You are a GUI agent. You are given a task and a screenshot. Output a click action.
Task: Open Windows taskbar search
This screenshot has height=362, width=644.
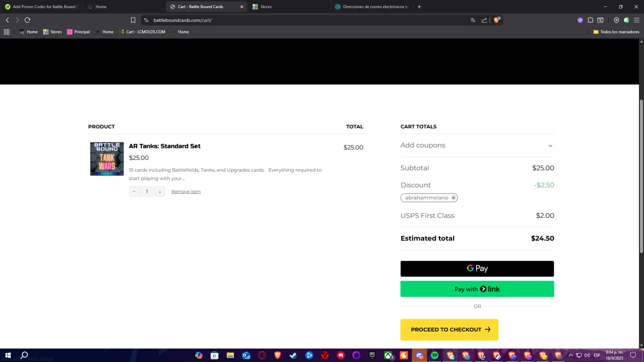24,356
